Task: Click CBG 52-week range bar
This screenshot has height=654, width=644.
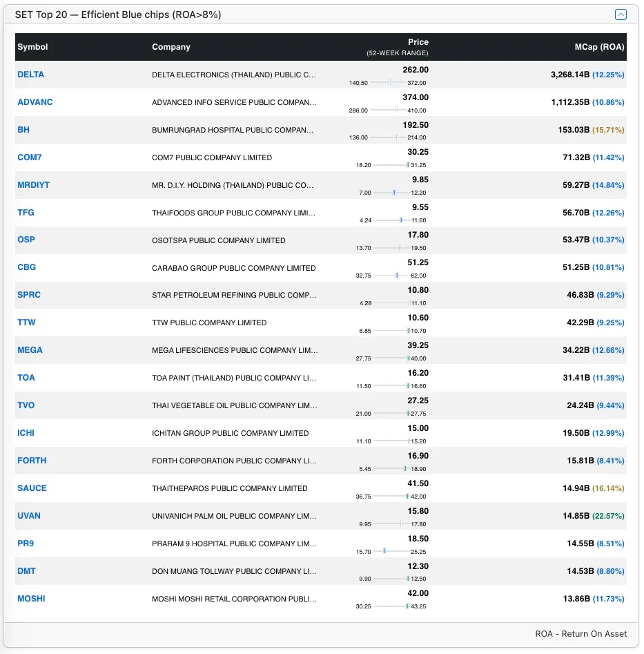Action: [391, 275]
